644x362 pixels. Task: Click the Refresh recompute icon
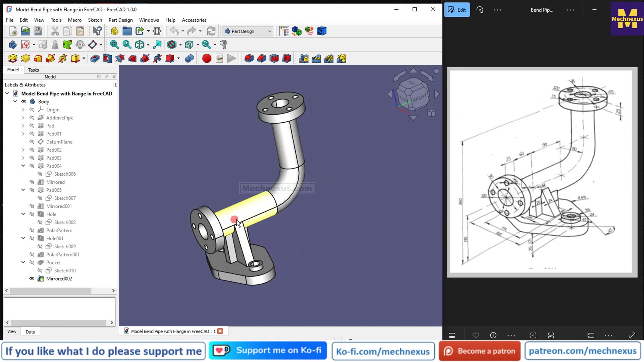211,31
